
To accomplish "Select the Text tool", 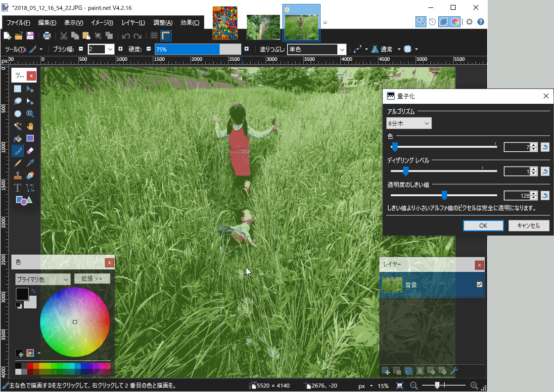I will click(x=18, y=188).
